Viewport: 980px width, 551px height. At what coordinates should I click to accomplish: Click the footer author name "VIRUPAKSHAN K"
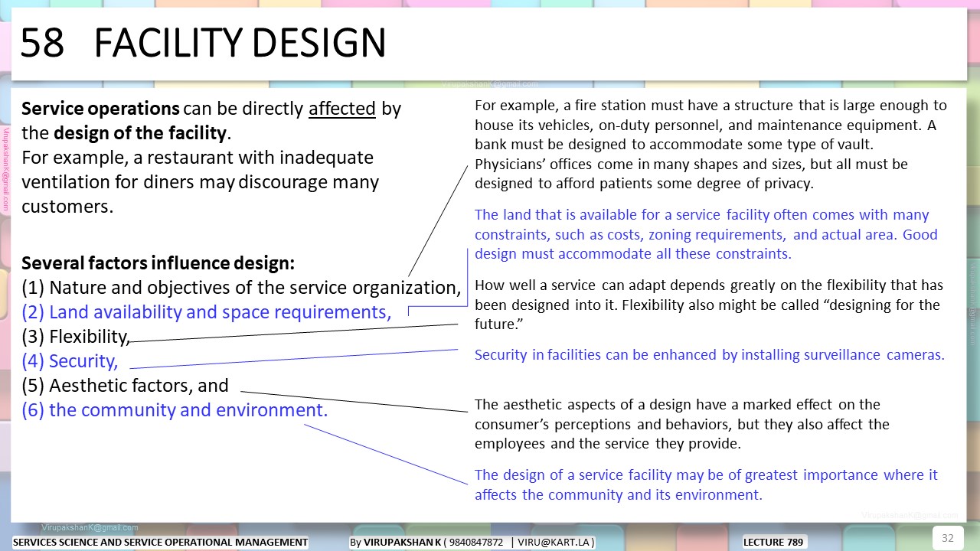[403, 543]
